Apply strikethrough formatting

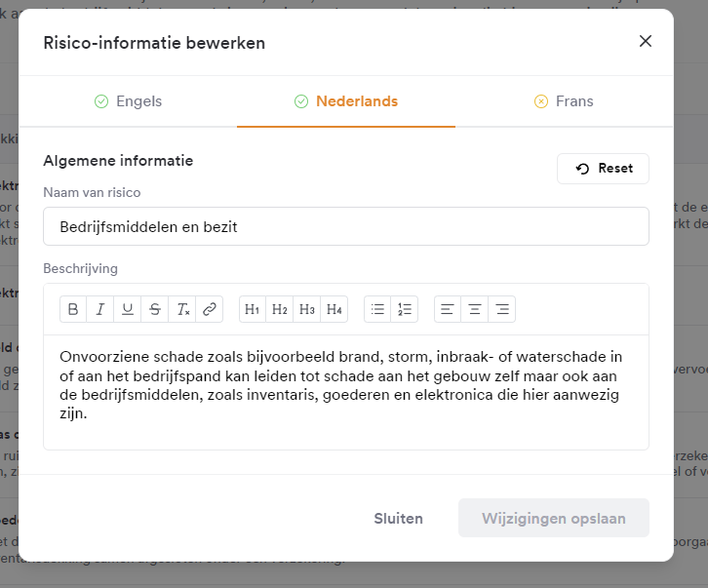(x=154, y=309)
